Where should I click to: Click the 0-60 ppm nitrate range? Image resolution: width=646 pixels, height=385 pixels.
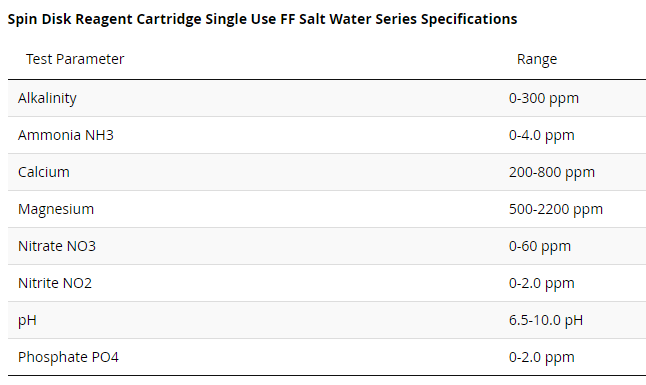click(x=540, y=246)
